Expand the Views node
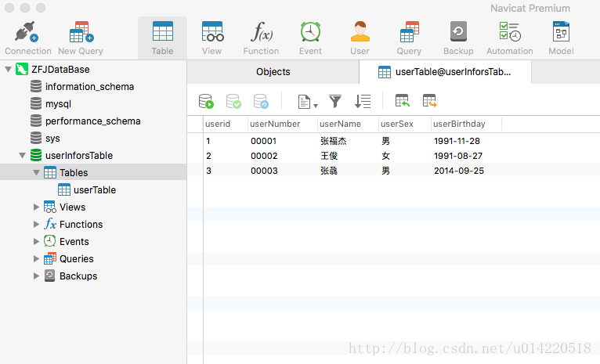The height and width of the screenshot is (364, 600). (x=36, y=207)
